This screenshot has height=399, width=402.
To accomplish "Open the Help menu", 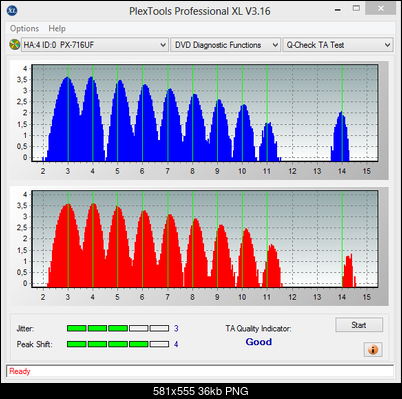I will click(x=57, y=29).
